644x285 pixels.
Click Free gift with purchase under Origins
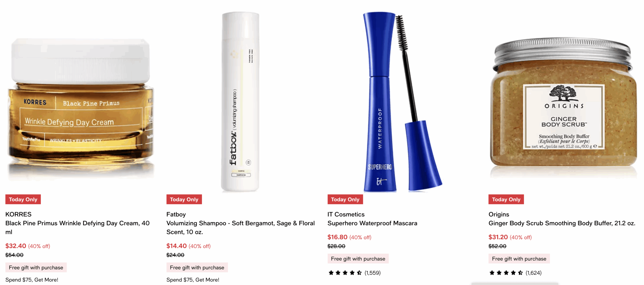(519, 259)
